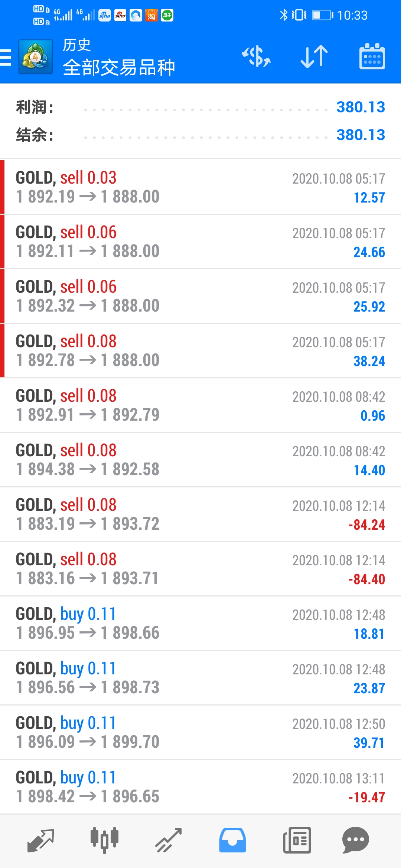Tap the 利润 profit total row
The height and width of the screenshot is (868, 401).
(200, 107)
